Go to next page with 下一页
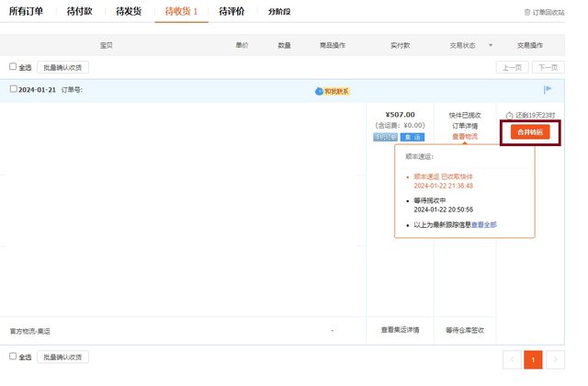This screenshot has width=588, height=386. (548, 67)
